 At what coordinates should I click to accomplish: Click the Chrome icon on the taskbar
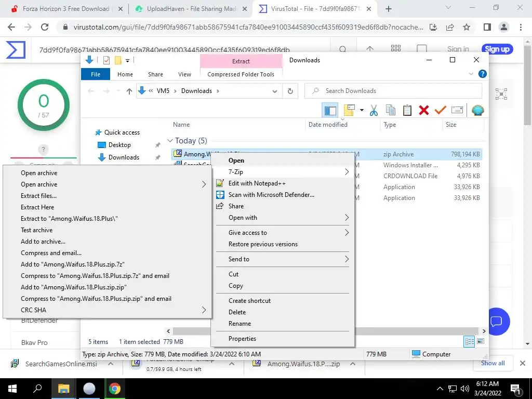(115, 389)
